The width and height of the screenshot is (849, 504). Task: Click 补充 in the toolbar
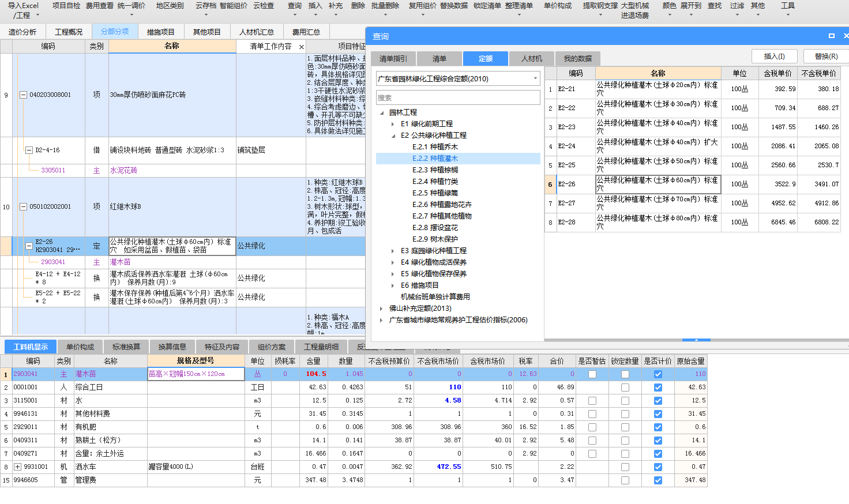336,6
